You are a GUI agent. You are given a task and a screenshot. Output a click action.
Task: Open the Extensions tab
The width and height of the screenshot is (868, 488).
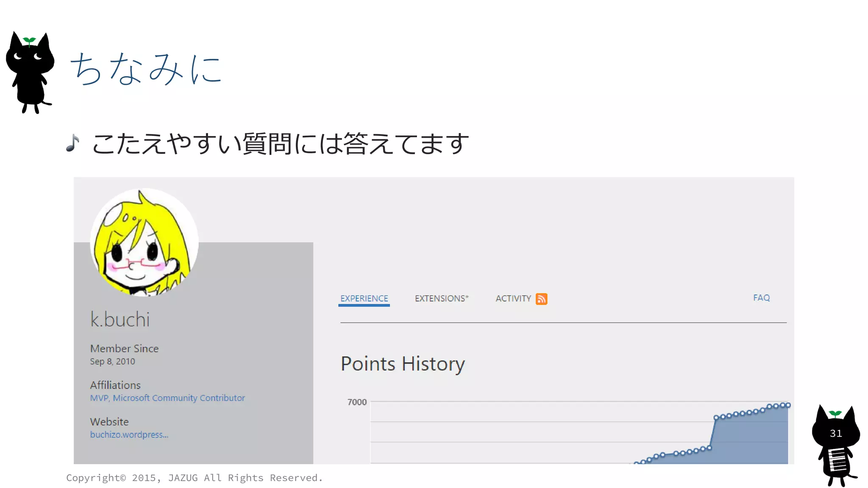[441, 298]
